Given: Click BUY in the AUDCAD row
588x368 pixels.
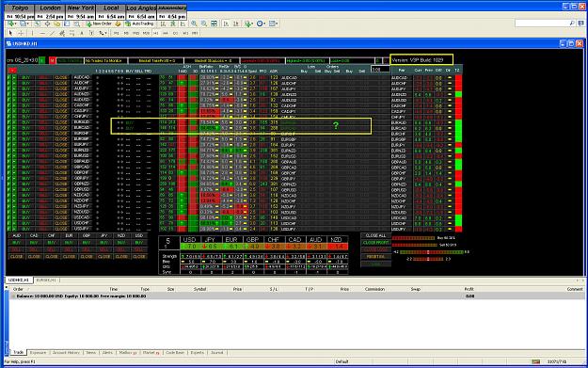Looking at the screenshot, I should (x=26, y=78).
